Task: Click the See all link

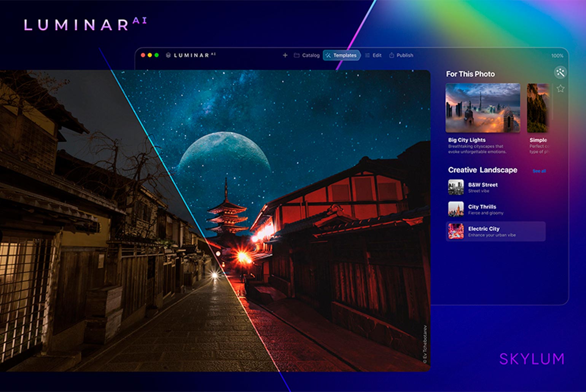Action: coord(539,171)
